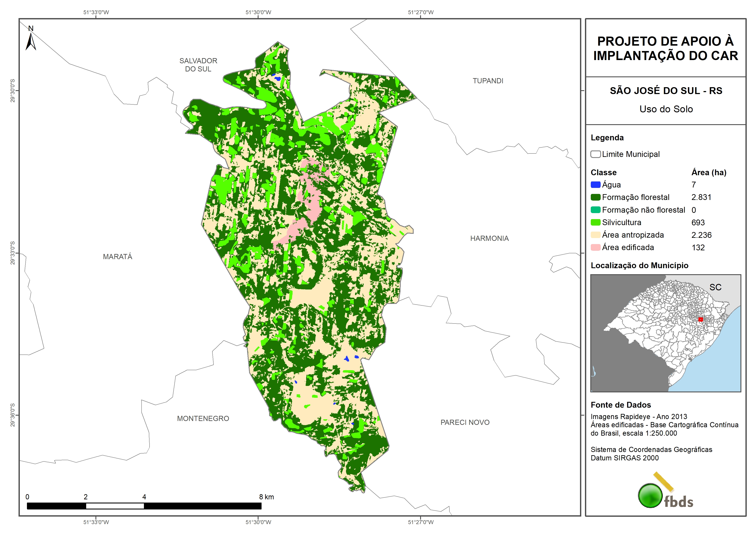Select the Formação florestal dark green swatch
Viewport: 756px width, 534px height.
(x=595, y=197)
